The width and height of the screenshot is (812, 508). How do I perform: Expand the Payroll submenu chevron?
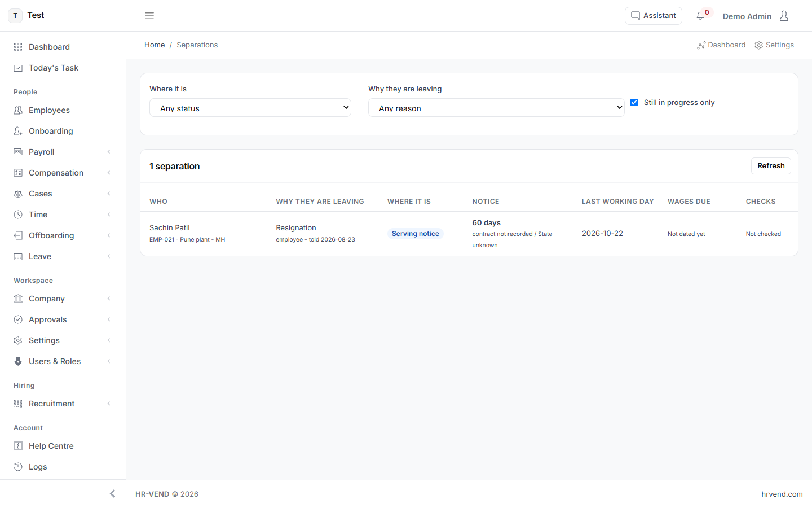[109, 152]
